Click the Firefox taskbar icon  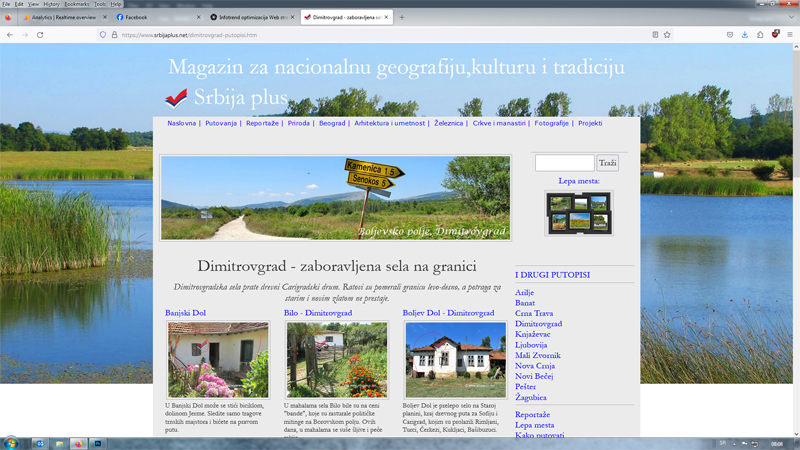coord(78,444)
